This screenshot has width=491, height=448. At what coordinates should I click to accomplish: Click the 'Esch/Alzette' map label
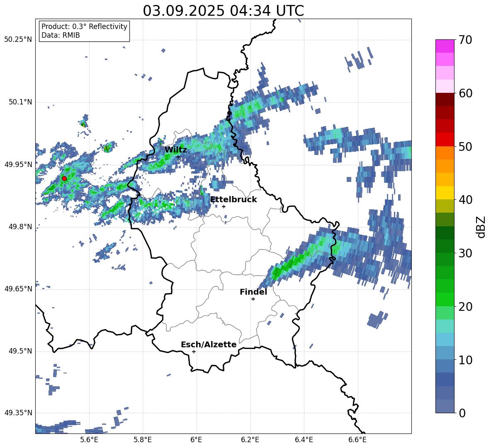tap(209, 345)
